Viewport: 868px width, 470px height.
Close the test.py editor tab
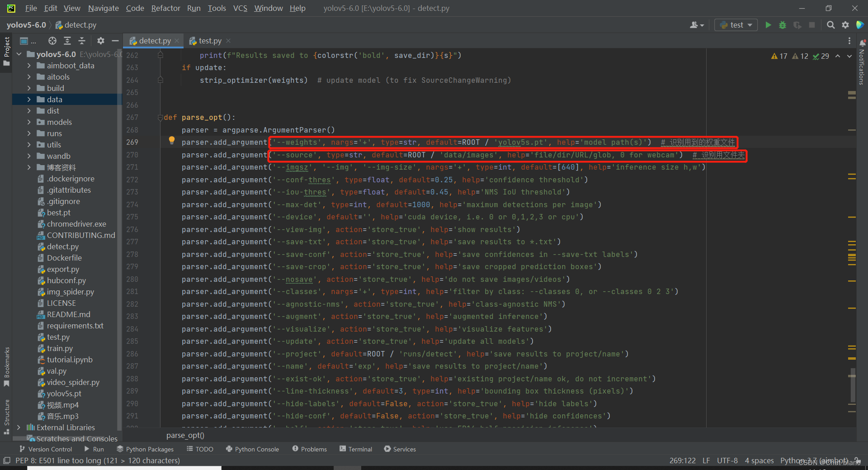228,41
